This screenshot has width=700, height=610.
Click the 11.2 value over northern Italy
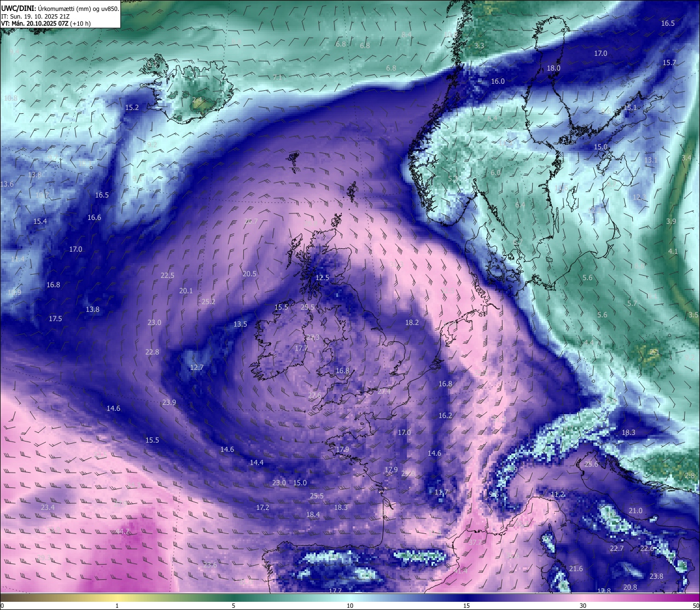click(x=557, y=495)
